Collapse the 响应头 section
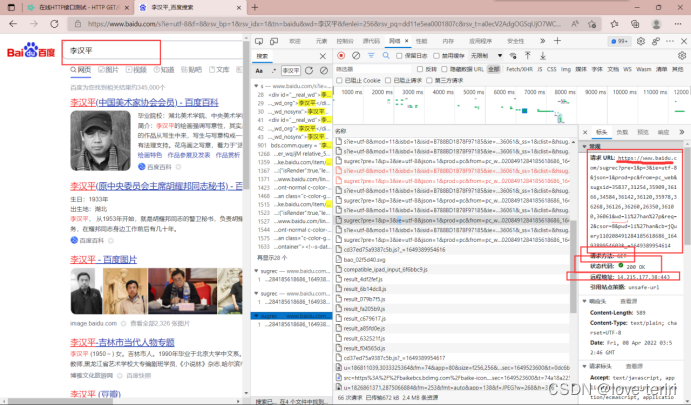The width and height of the screenshot is (691, 405). click(x=585, y=301)
